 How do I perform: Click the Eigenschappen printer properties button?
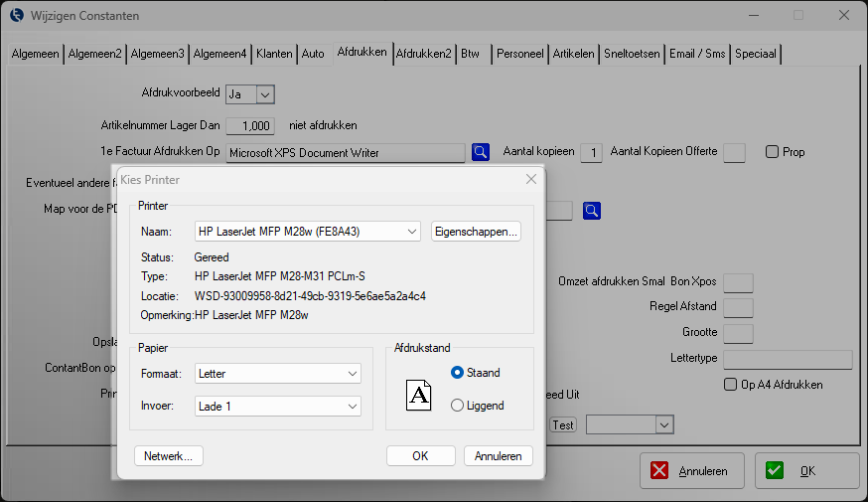point(477,232)
